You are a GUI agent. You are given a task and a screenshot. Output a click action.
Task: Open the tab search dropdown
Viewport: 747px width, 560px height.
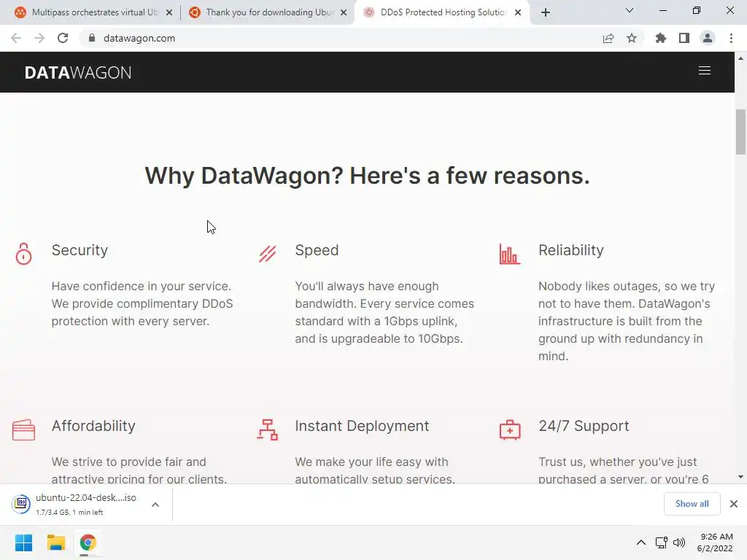(x=630, y=10)
